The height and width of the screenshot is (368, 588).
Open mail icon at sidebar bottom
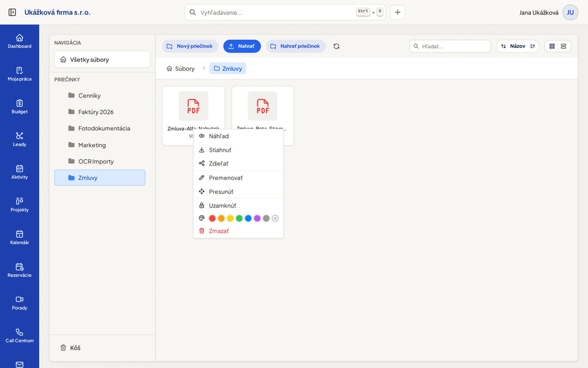(20, 364)
